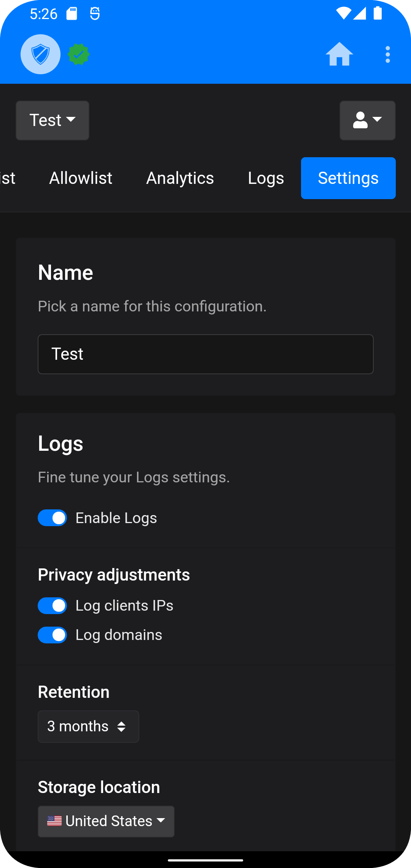Viewport: 411px width, 868px height.
Task: Open the user account icon menu
Action: (x=367, y=120)
